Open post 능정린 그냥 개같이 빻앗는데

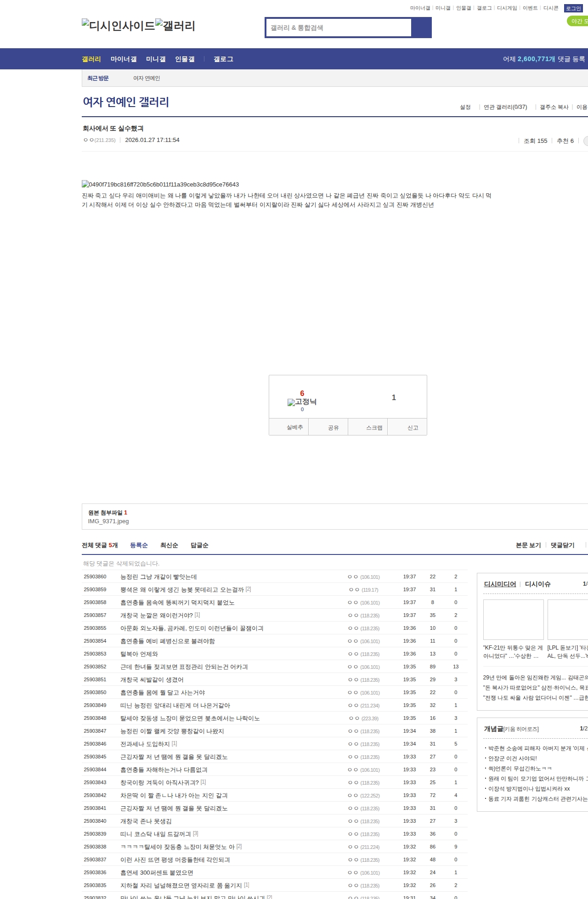point(158,577)
